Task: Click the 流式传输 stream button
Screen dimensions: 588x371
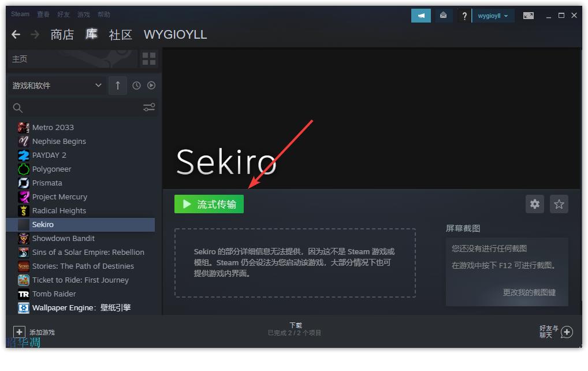Action: [x=209, y=203]
